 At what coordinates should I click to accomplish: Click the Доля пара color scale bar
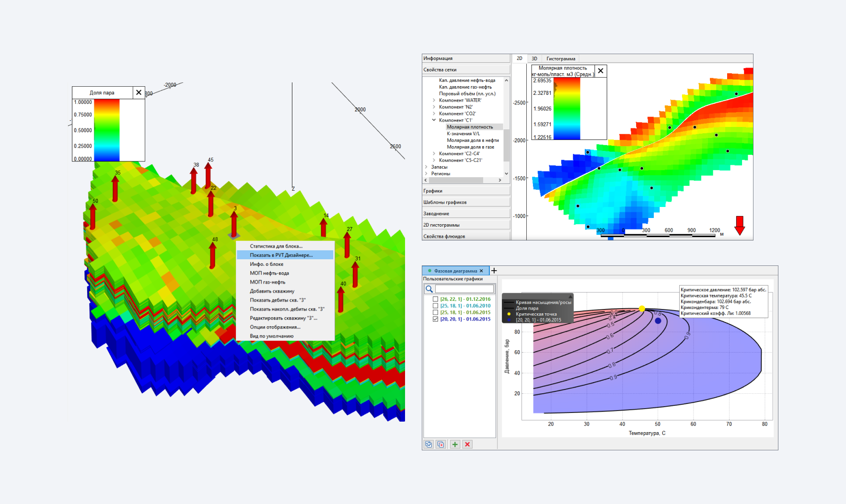pyautogui.click(x=106, y=130)
